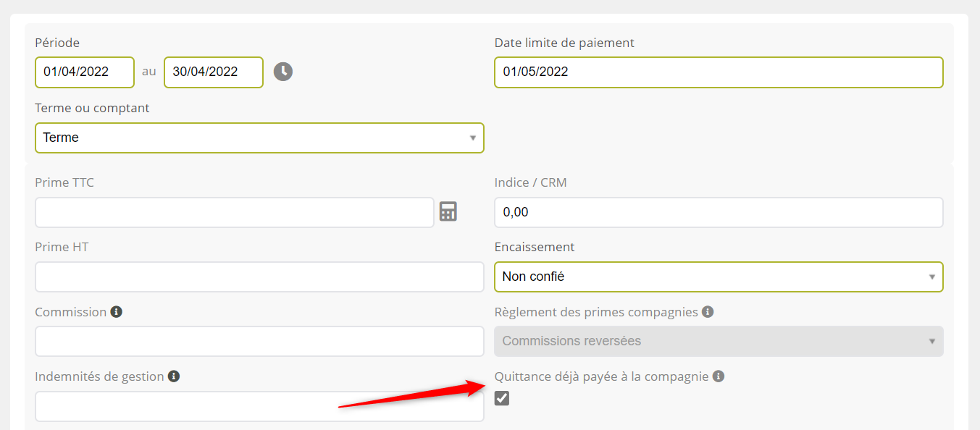Click the clock icon beside the period dates

[x=283, y=72]
